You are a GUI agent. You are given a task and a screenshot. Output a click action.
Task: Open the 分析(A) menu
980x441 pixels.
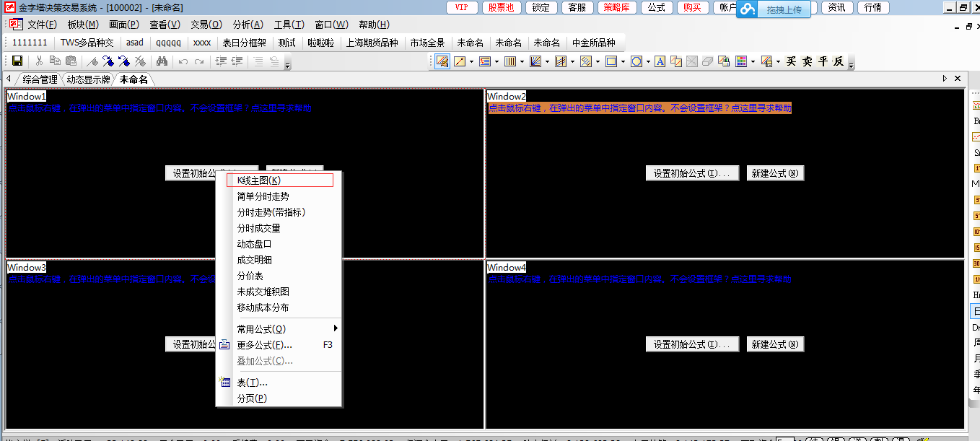coord(248,25)
